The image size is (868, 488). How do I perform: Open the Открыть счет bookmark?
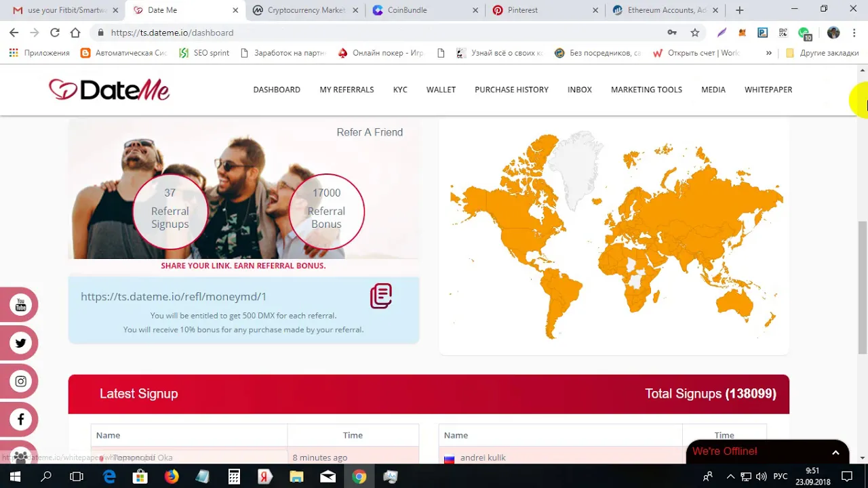pos(696,53)
